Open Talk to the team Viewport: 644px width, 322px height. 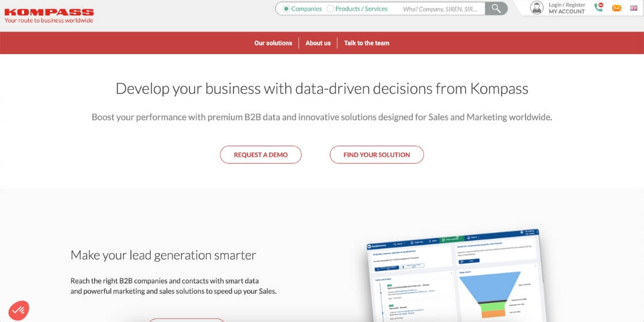click(366, 43)
